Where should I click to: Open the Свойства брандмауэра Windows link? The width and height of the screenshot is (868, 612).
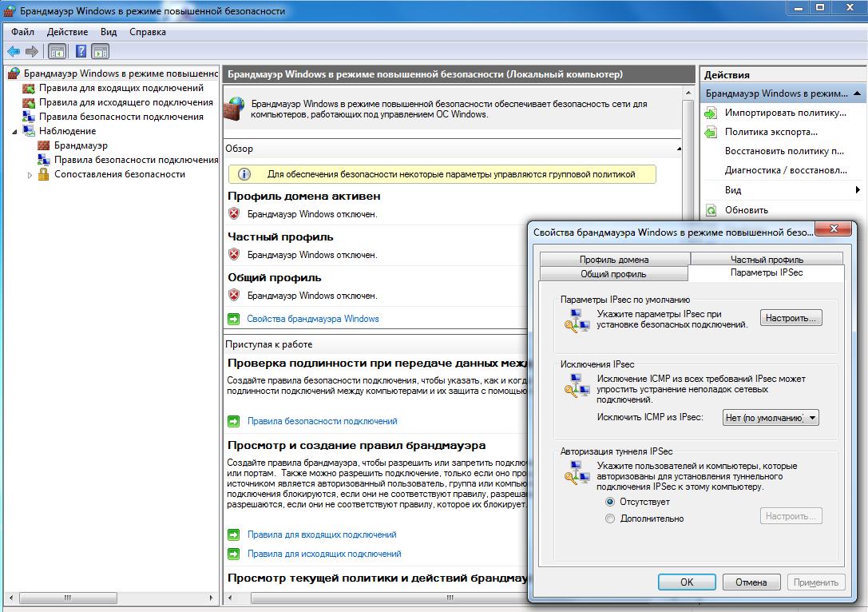point(313,319)
